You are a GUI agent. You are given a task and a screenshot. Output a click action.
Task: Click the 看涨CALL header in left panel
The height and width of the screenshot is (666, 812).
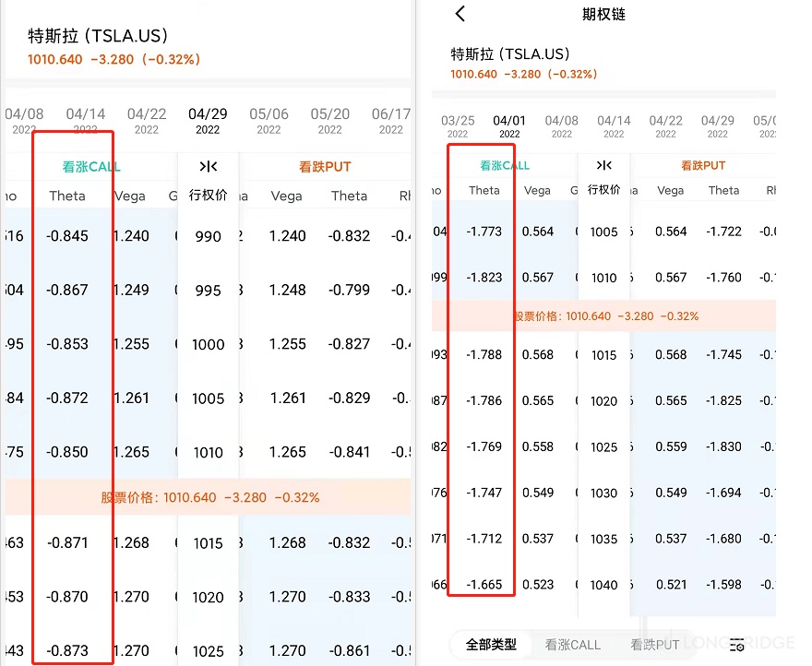tap(91, 167)
